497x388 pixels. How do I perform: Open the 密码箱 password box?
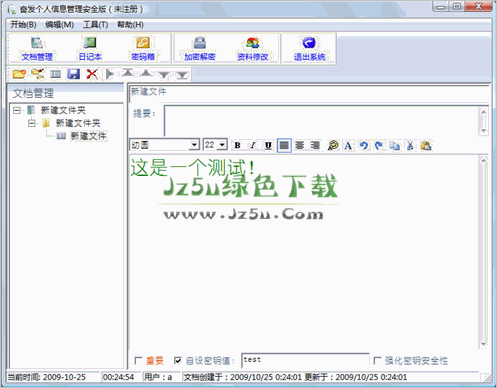pyautogui.click(x=143, y=49)
